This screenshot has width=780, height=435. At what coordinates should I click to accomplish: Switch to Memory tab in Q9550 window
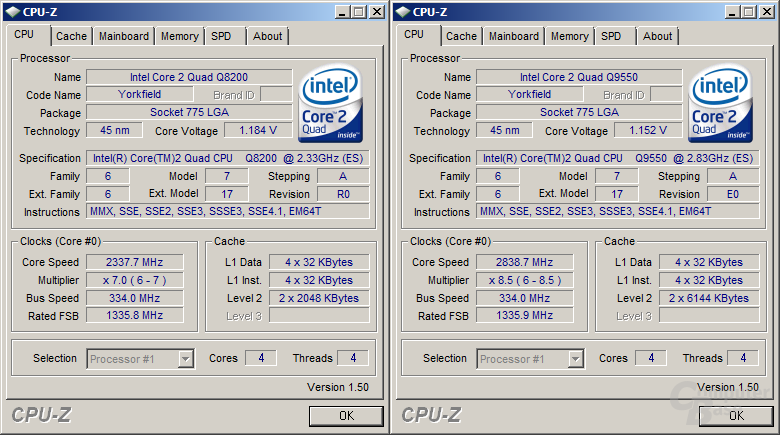pos(570,36)
